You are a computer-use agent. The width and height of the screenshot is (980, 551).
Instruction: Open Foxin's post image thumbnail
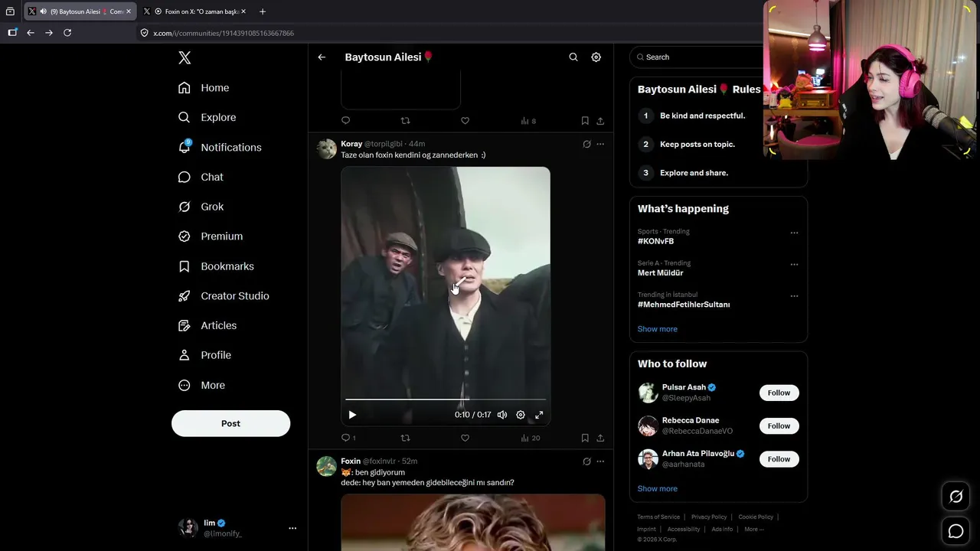point(473,522)
